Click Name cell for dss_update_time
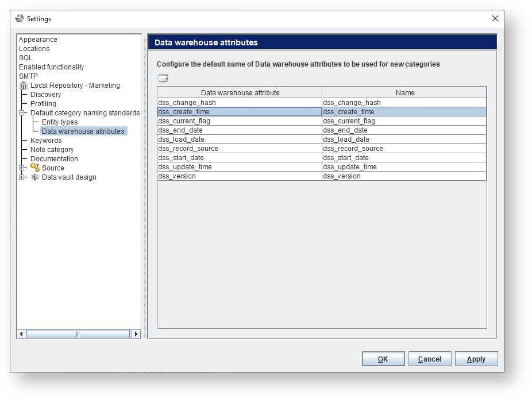This screenshot has height=400, width=532. click(404, 166)
